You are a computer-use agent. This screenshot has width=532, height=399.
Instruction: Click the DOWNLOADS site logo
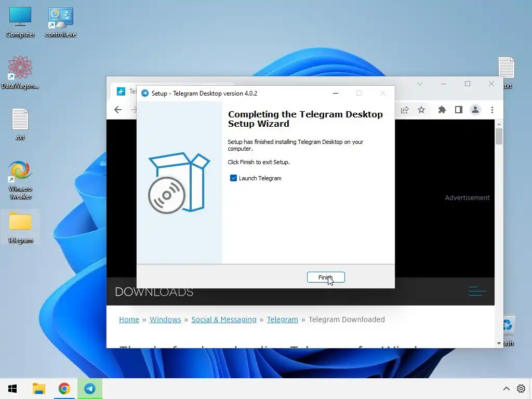click(154, 292)
